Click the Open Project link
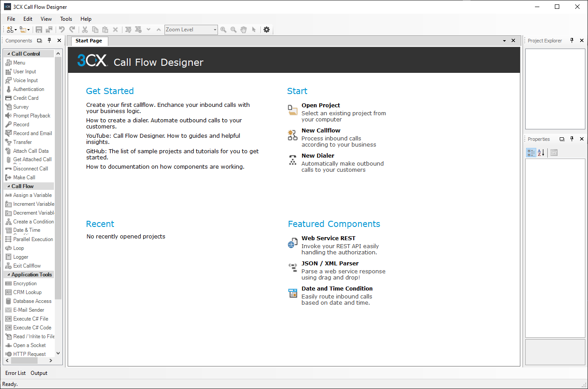588x389 pixels. (321, 106)
